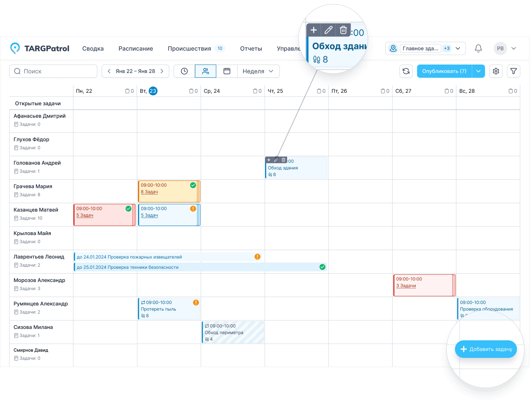Expand the Опубликовать dropdown arrow

click(x=478, y=71)
